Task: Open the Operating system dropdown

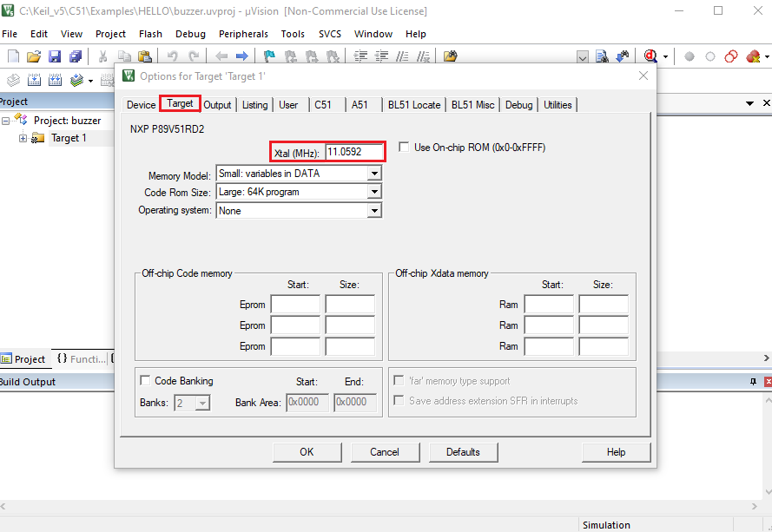Action: click(x=374, y=211)
